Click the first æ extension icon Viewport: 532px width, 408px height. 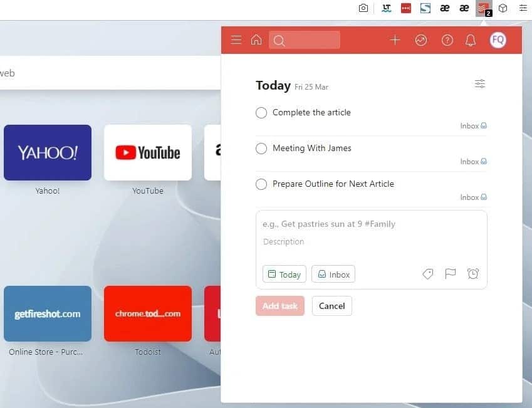(x=444, y=8)
